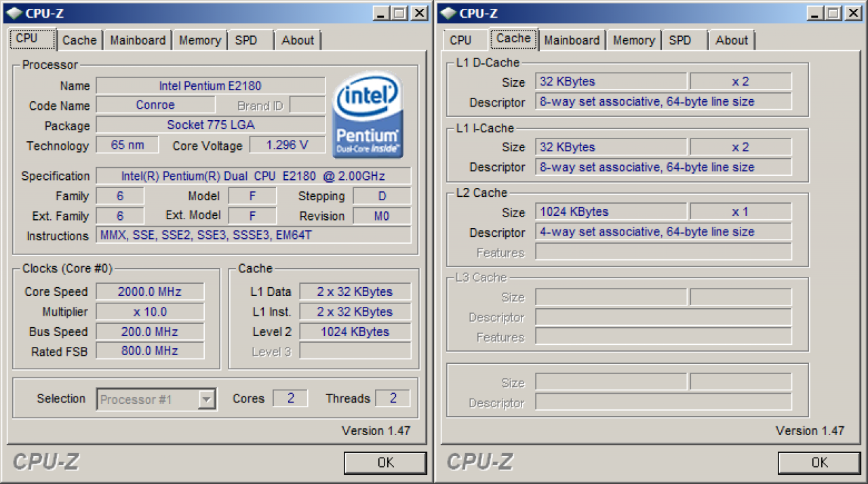Click the L2 Cache Size value 1024 KBytes

pyautogui.click(x=611, y=212)
